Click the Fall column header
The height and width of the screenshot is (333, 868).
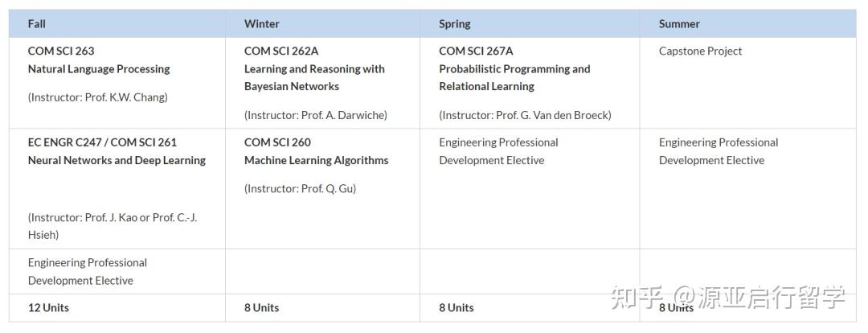37,24
